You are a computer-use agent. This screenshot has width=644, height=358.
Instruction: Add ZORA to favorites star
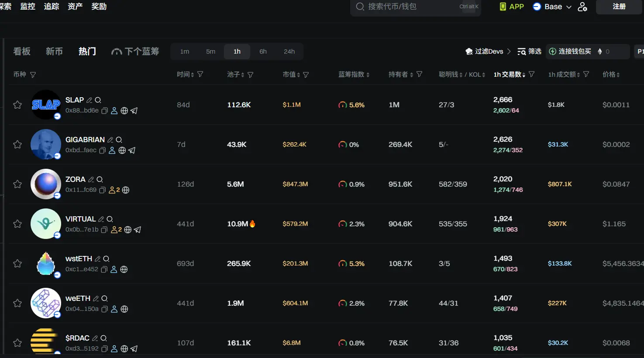(x=17, y=184)
